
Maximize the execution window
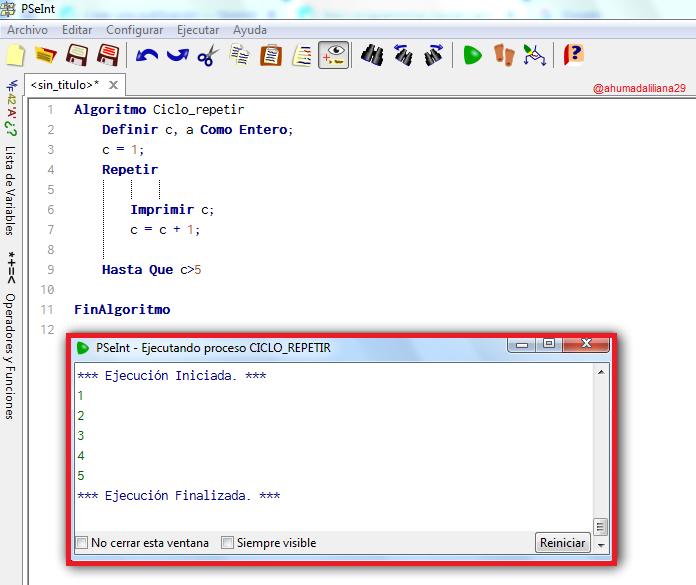click(x=549, y=344)
